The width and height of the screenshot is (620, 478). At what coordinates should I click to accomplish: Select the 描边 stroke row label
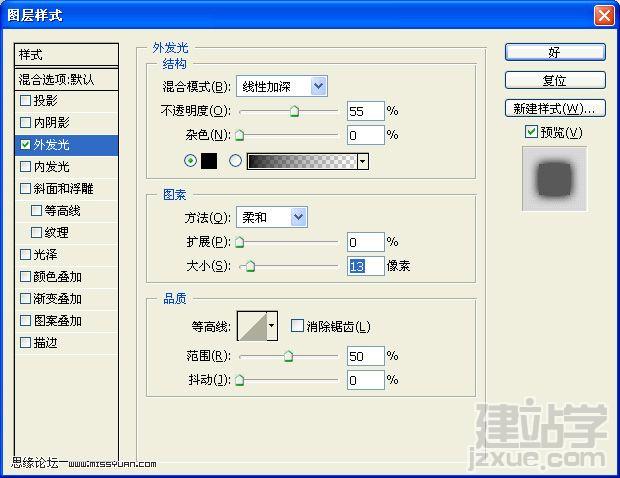click(45, 342)
